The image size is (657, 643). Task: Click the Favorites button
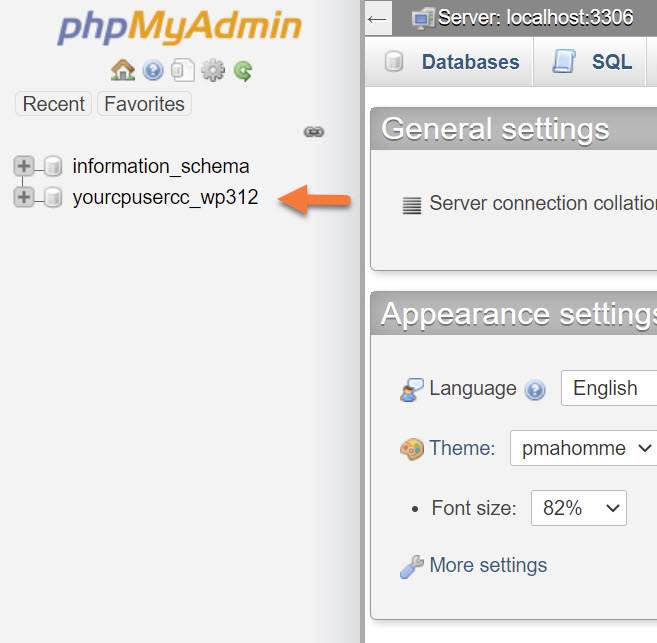(x=144, y=104)
